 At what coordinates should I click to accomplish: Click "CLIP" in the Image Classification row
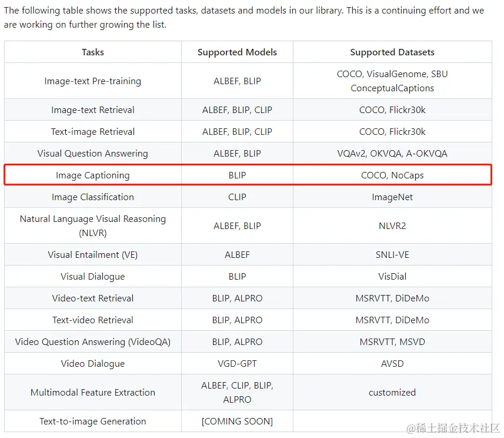[237, 197]
